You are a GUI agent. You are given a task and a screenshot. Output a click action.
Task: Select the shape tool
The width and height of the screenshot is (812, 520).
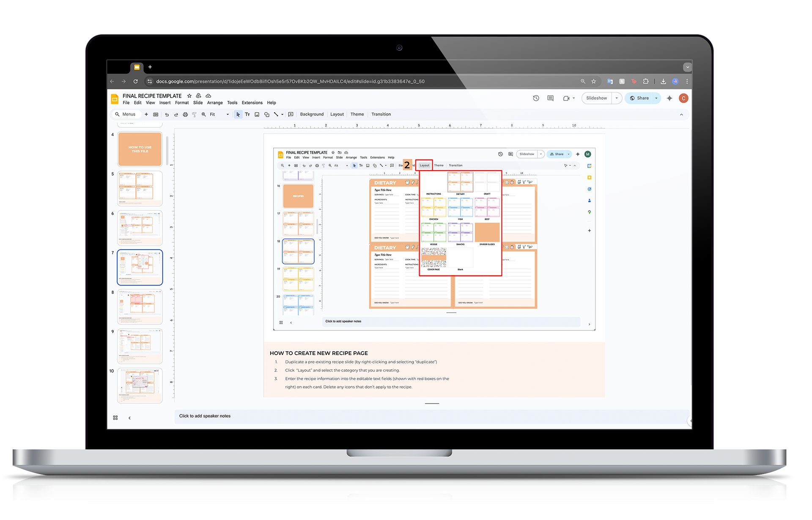click(266, 114)
